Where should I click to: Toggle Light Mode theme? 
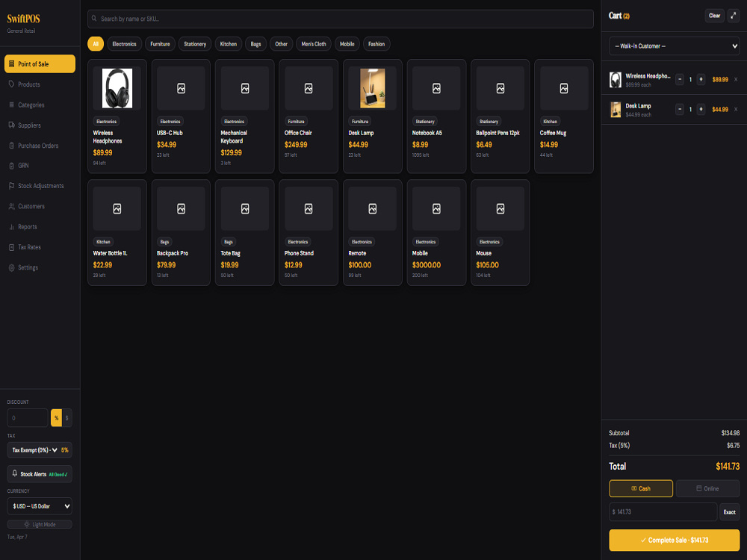pyautogui.click(x=40, y=524)
